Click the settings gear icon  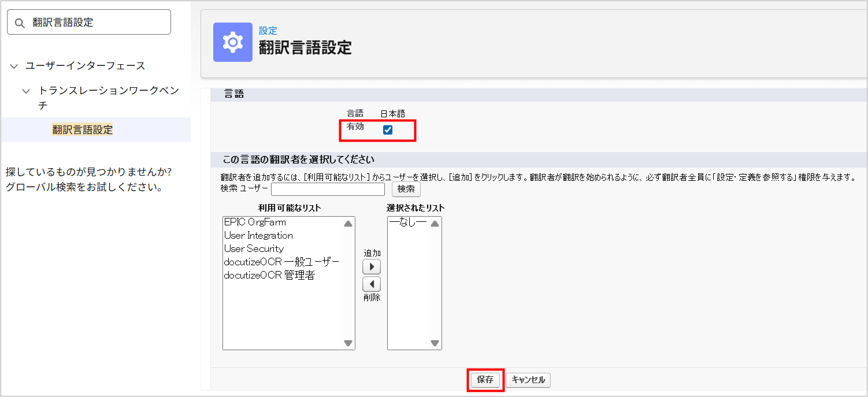(232, 42)
